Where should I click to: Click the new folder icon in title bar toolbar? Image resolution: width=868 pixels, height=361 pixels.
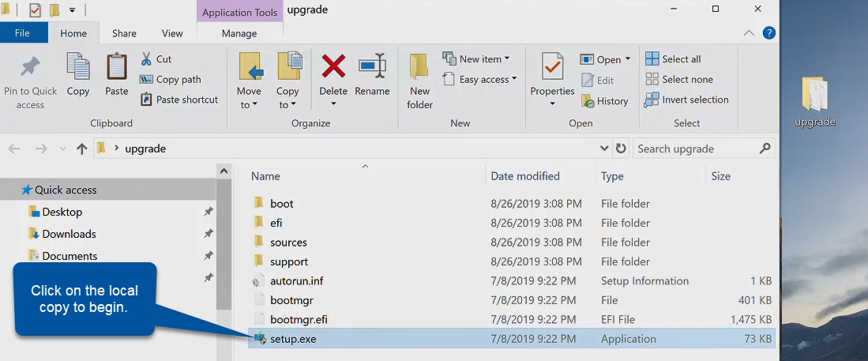pyautogui.click(x=54, y=10)
